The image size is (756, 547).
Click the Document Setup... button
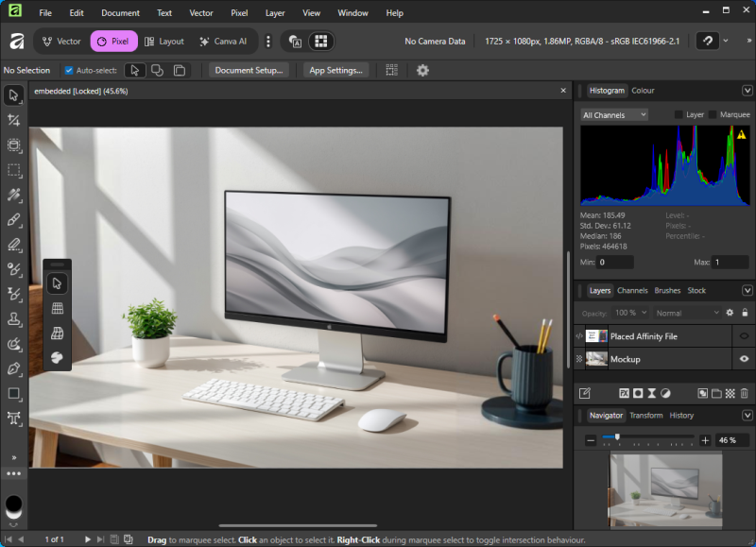pos(249,70)
